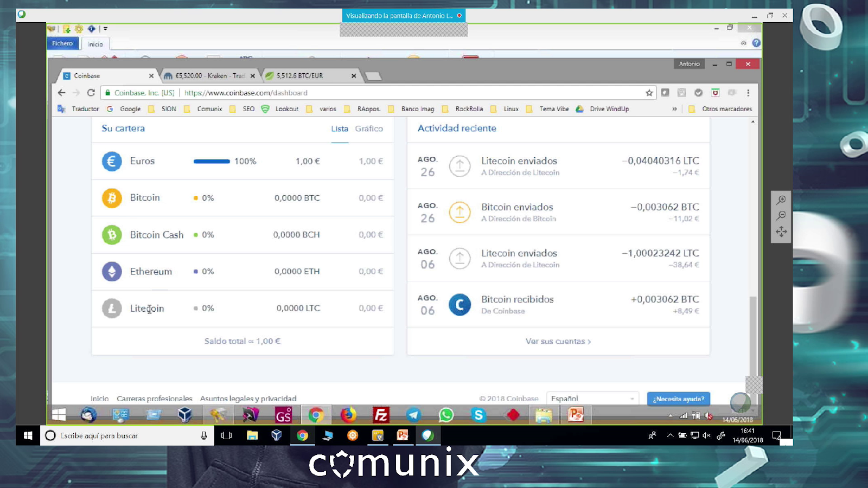The width and height of the screenshot is (868, 488).
Task: Go back with the browser back arrow
Action: (x=61, y=93)
